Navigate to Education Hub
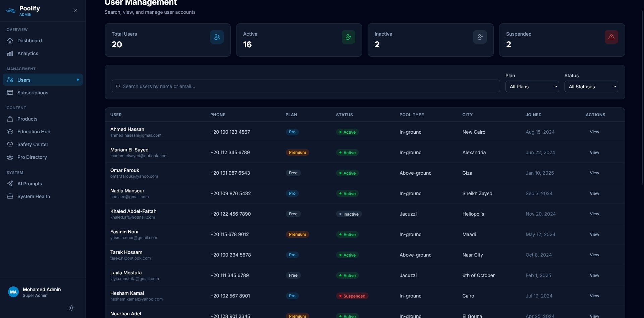The image size is (644, 318). coord(43,132)
